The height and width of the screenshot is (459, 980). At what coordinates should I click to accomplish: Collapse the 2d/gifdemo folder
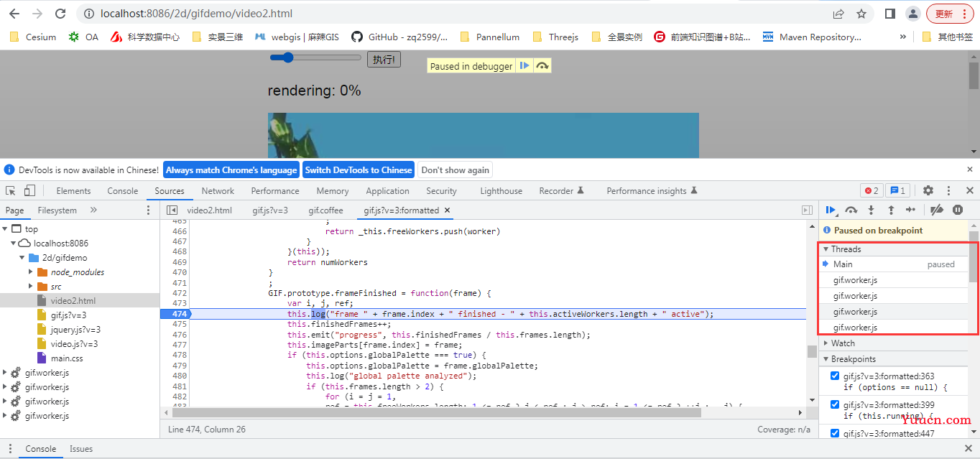(22, 257)
